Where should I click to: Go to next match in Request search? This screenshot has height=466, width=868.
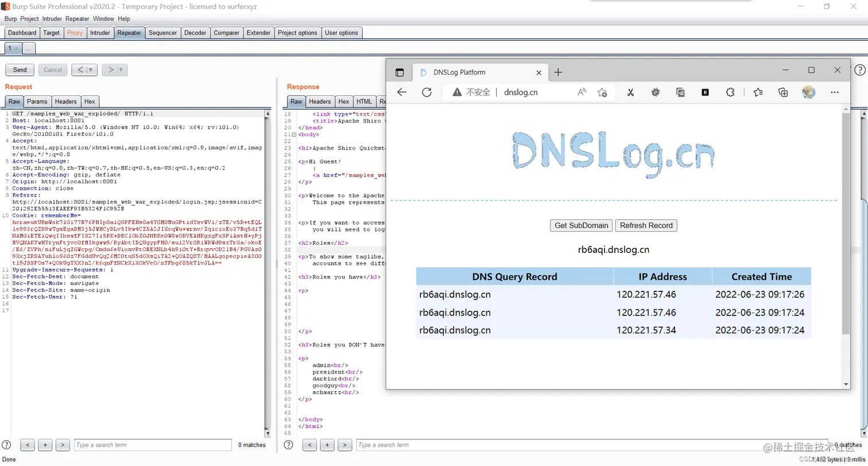tap(63, 445)
